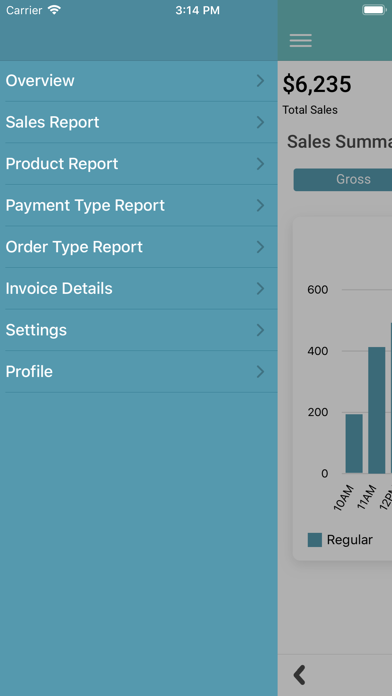Select the Gross segment button
The image size is (392, 696).
(343, 179)
